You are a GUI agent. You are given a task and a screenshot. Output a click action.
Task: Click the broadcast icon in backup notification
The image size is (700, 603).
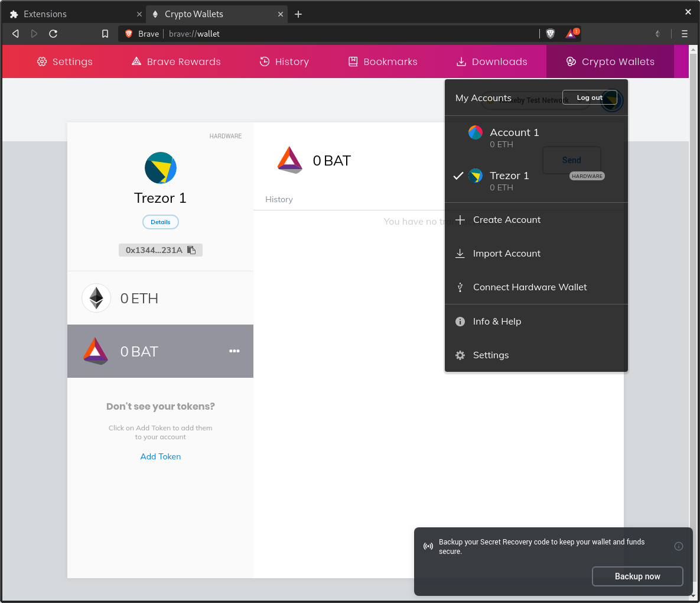[x=428, y=546]
